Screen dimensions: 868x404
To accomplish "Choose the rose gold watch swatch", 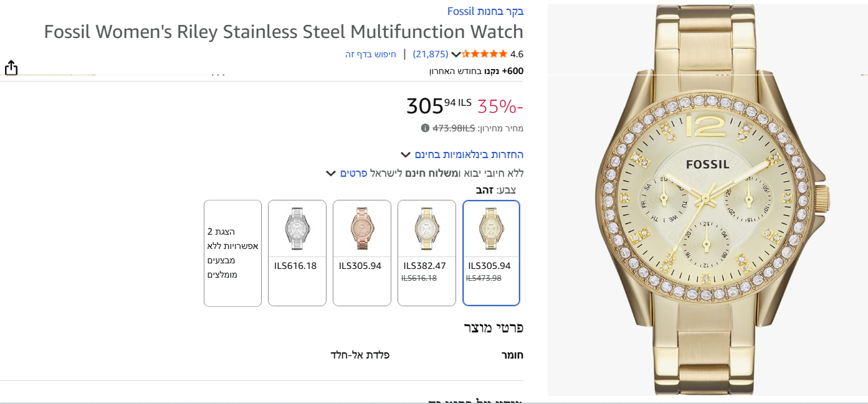I will 362,253.
